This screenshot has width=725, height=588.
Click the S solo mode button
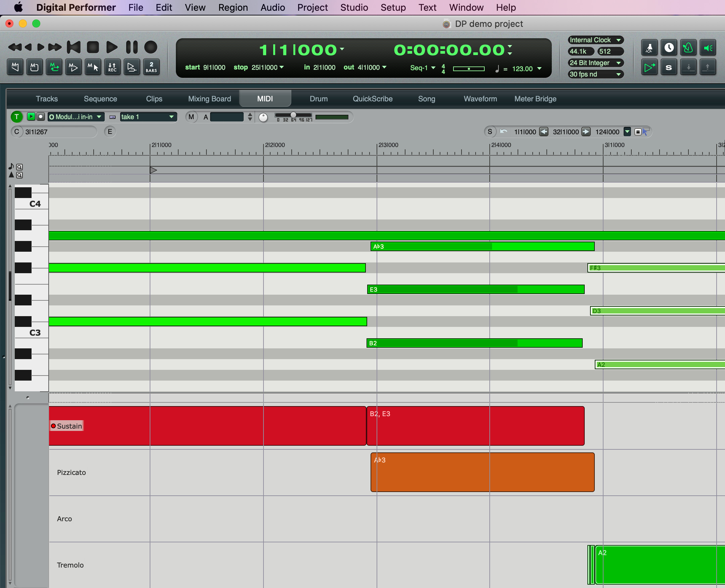click(x=669, y=67)
